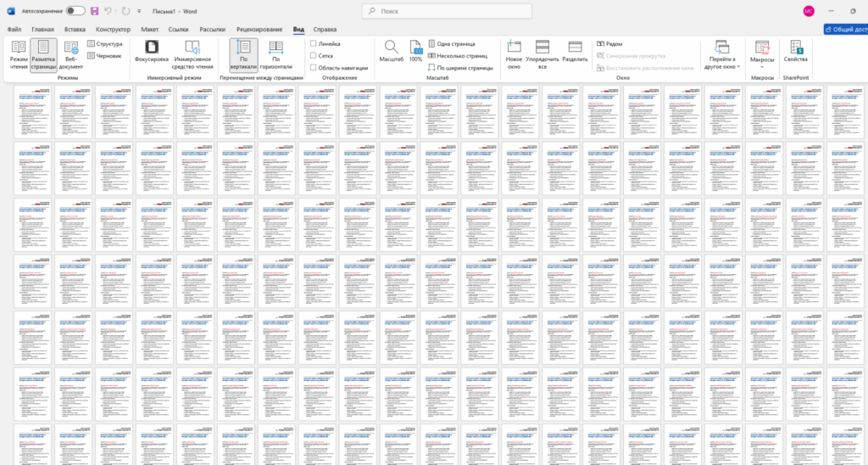Viewport: 868px width, 465px height.
Task: Click the Поиск search field
Action: tap(448, 11)
